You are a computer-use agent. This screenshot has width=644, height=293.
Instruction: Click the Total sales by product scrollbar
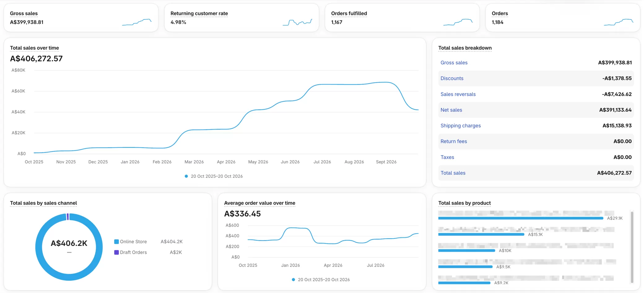click(x=632, y=247)
